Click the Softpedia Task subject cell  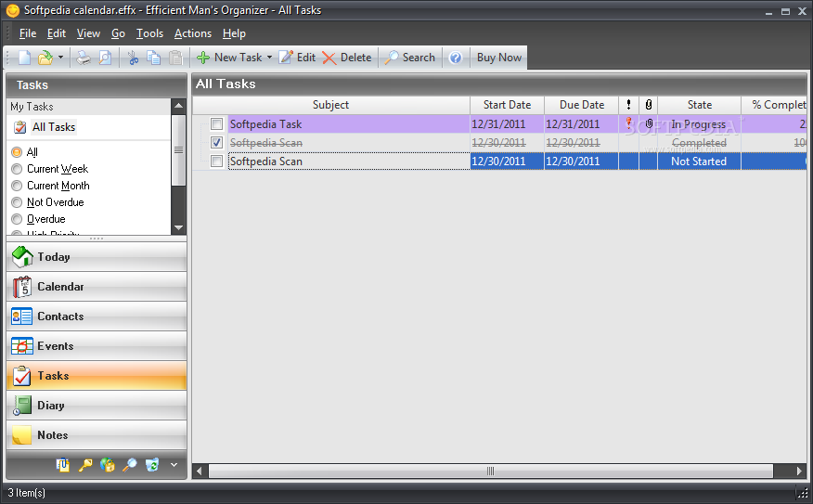pyautogui.click(x=349, y=124)
